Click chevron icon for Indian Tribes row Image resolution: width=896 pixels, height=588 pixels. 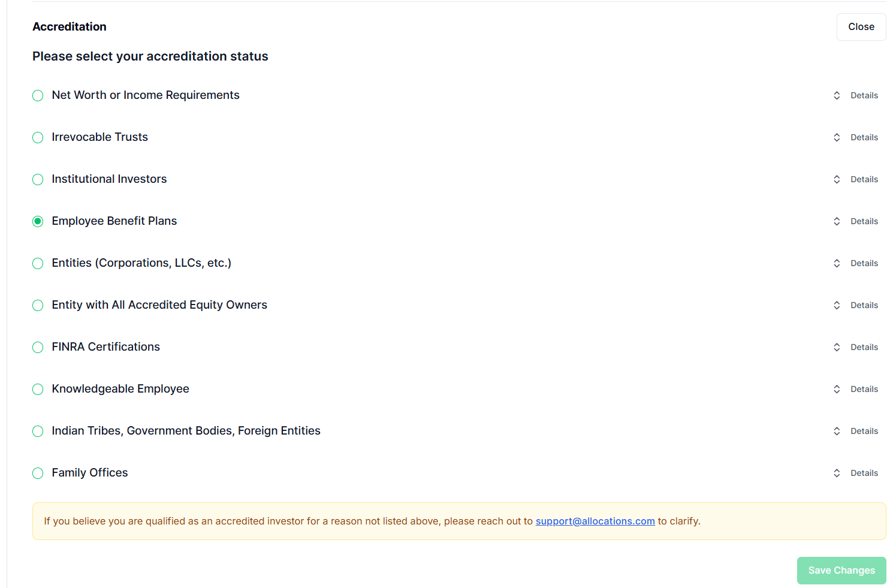point(837,432)
